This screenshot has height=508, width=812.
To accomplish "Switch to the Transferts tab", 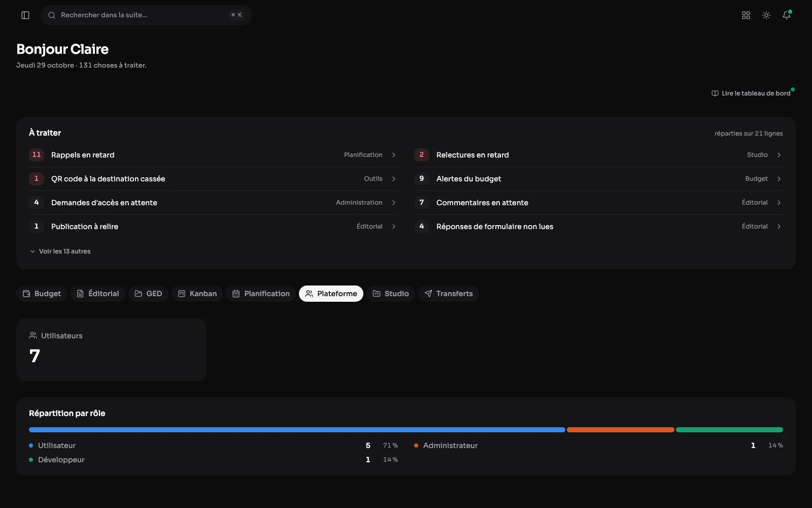I will 449,294.
